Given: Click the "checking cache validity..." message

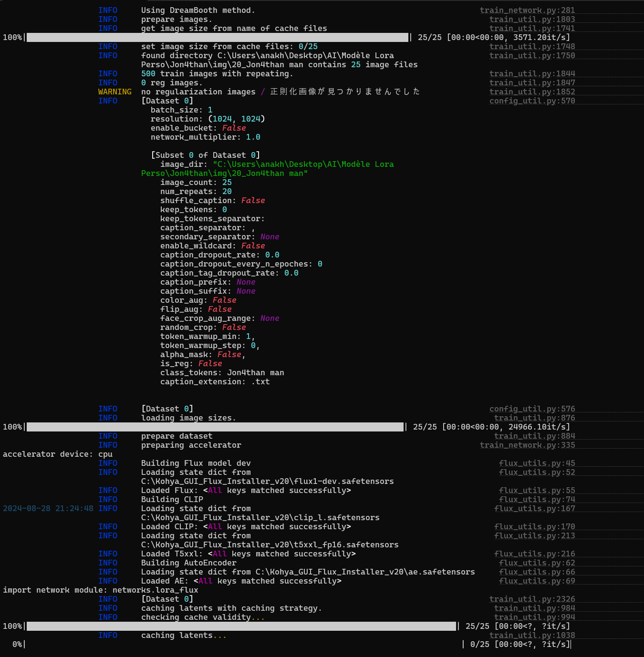Looking at the screenshot, I should tap(203, 617).
